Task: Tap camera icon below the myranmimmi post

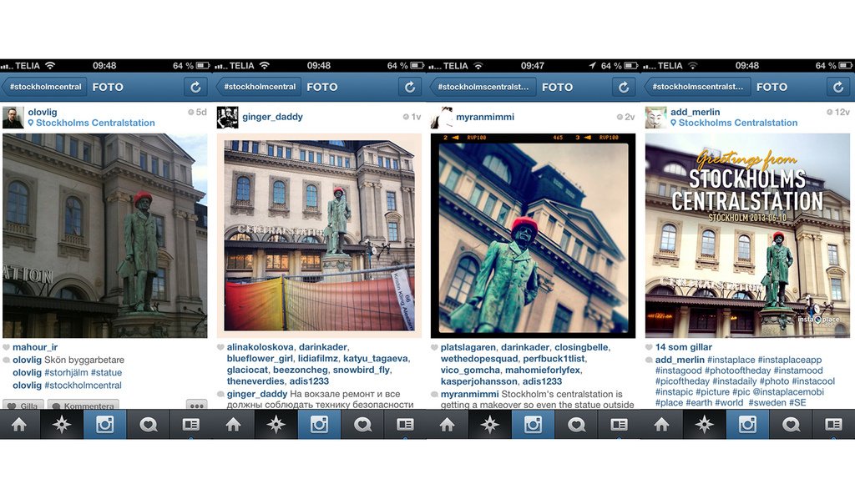Action: coord(533,425)
